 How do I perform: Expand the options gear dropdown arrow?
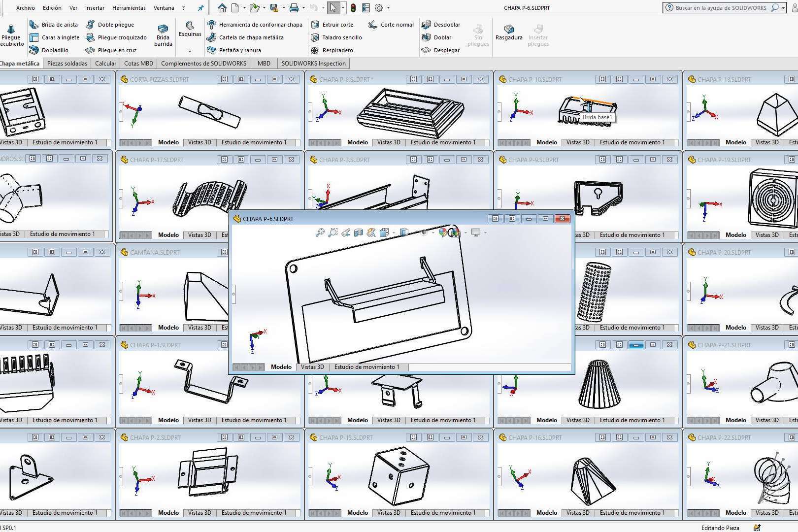click(x=388, y=8)
